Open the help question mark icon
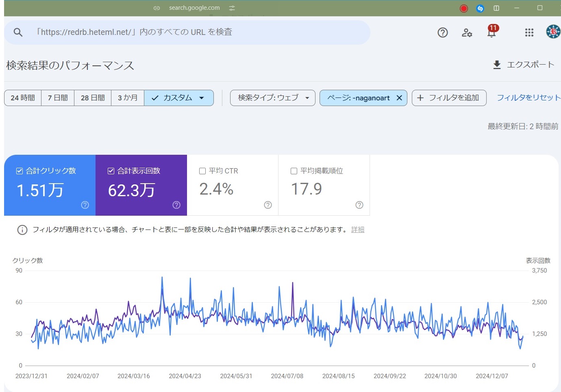The height and width of the screenshot is (392, 561). [443, 32]
